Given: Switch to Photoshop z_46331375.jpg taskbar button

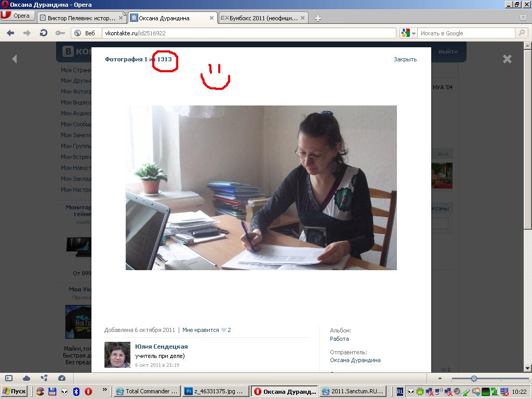Looking at the screenshot, I should 216,391.
